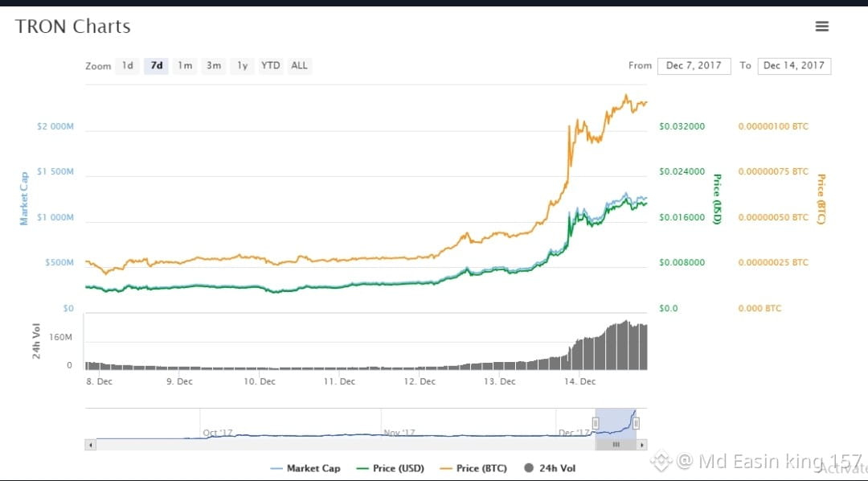The width and height of the screenshot is (868, 481).
Task: Set zoom range to 1y
Action: [242, 66]
